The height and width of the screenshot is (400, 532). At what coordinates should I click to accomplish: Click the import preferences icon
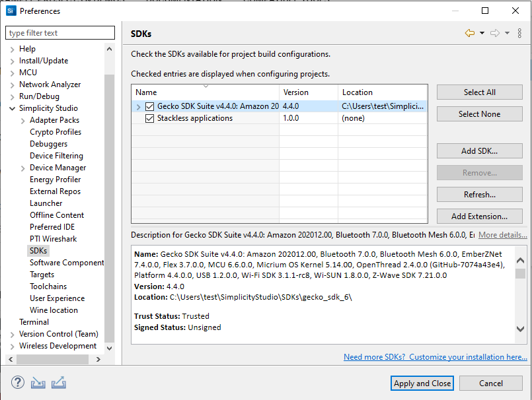pos(38,382)
